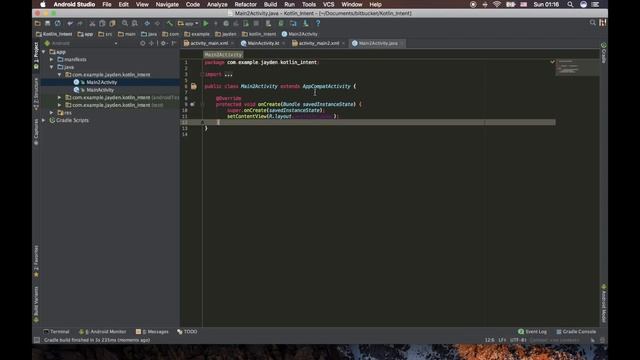Image resolution: width=640 pixels, height=360 pixels.
Task: Open the TODO tool window
Action: coord(187,331)
